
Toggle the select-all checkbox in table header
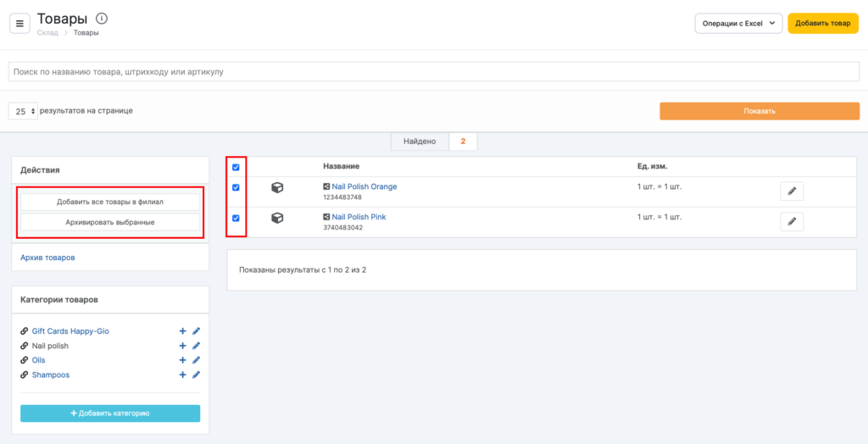[236, 167]
